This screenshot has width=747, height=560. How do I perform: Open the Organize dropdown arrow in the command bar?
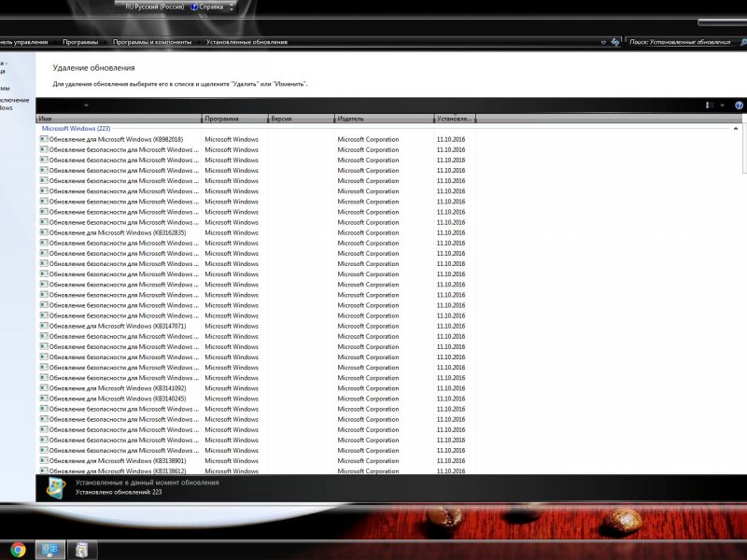(86, 105)
